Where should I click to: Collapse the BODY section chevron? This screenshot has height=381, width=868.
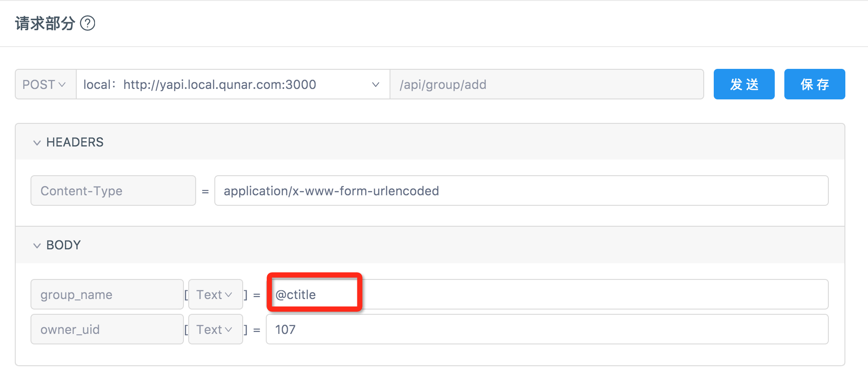click(37, 245)
